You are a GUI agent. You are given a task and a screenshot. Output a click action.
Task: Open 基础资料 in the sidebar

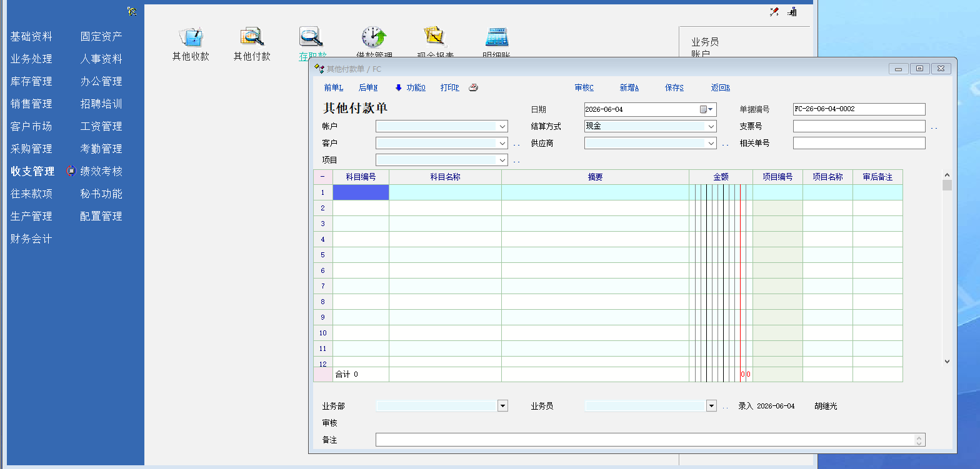(x=31, y=37)
